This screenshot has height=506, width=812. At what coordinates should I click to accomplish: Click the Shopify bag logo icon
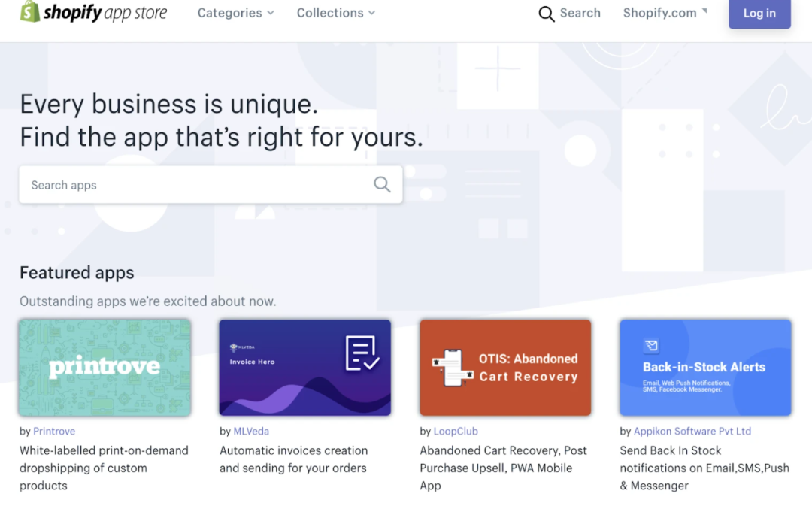point(29,11)
